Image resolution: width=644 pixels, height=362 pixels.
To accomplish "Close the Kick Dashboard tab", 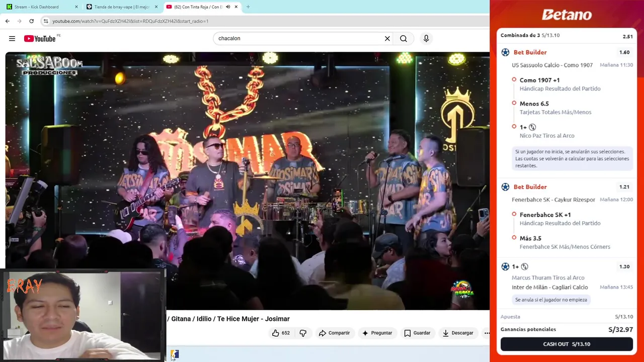I will [x=76, y=7].
